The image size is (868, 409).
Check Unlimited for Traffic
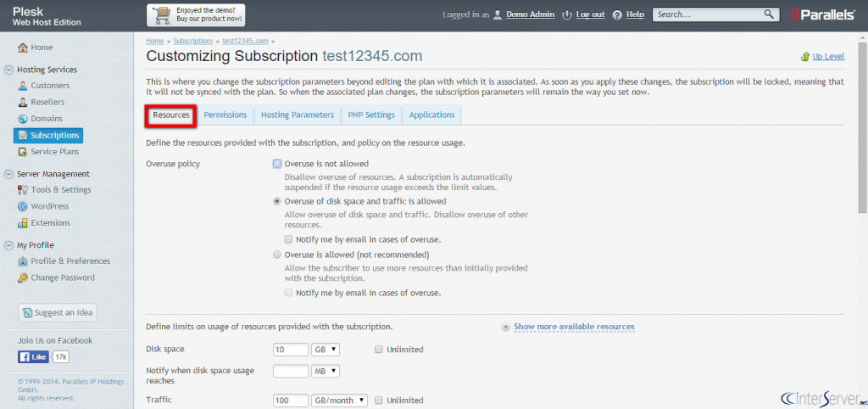379,401
